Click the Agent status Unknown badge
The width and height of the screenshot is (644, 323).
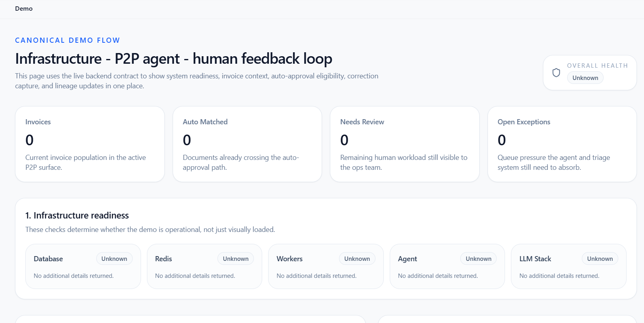click(x=478, y=259)
